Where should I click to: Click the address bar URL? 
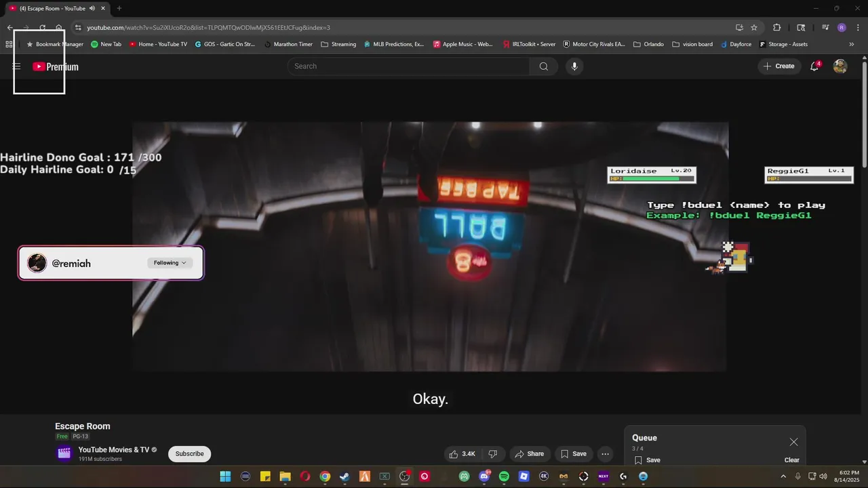[208, 28]
